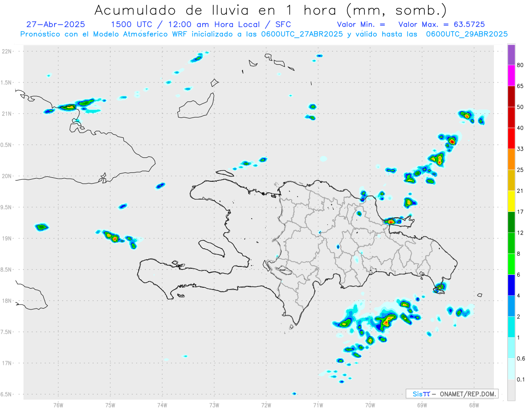Click the "Pronóstico con el Modelo Atmosférico WRF" line
Screen dimensions: 532x411
[x=264, y=34]
